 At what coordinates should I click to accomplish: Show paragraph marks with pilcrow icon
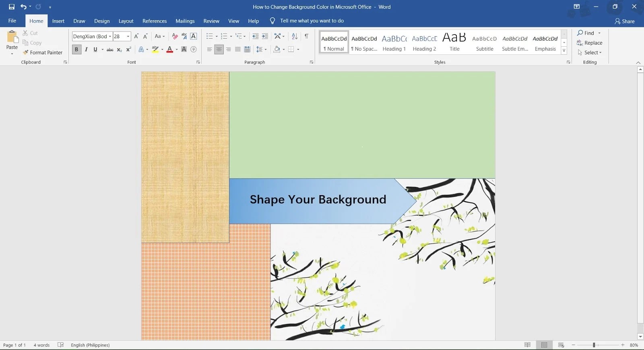click(x=307, y=36)
